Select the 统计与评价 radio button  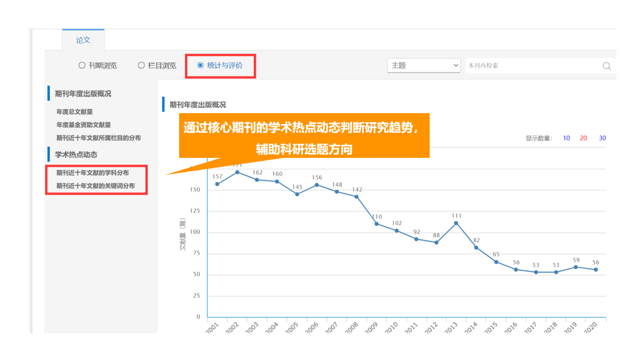pyautogui.click(x=200, y=65)
